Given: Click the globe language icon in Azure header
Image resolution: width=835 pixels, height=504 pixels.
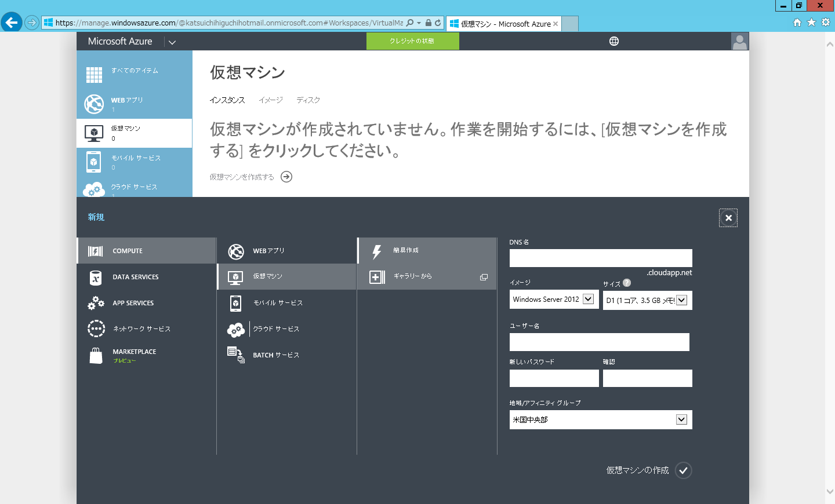Looking at the screenshot, I should pyautogui.click(x=614, y=41).
